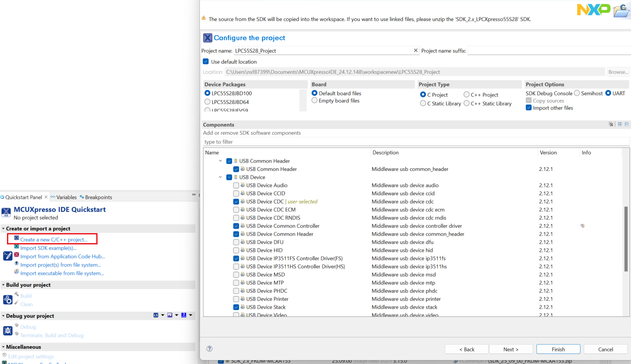The width and height of the screenshot is (631, 364).
Task: Click the C project folder icon in header
Action: pos(621,10)
